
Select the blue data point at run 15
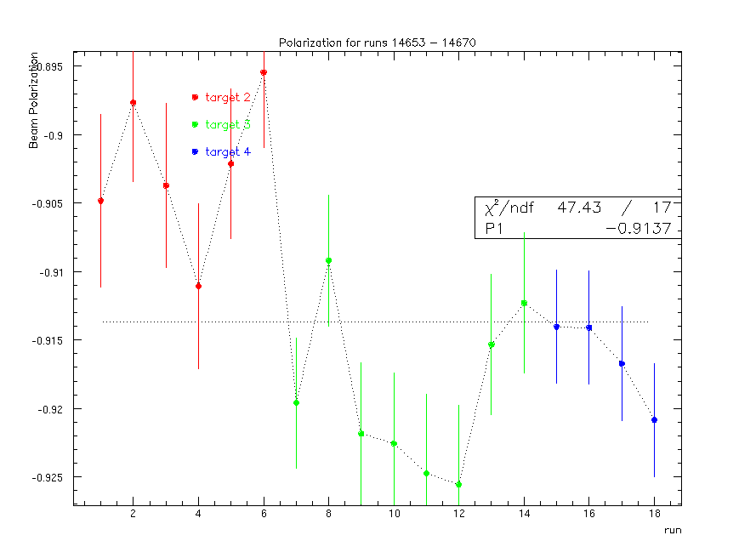[x=557, y=327]
